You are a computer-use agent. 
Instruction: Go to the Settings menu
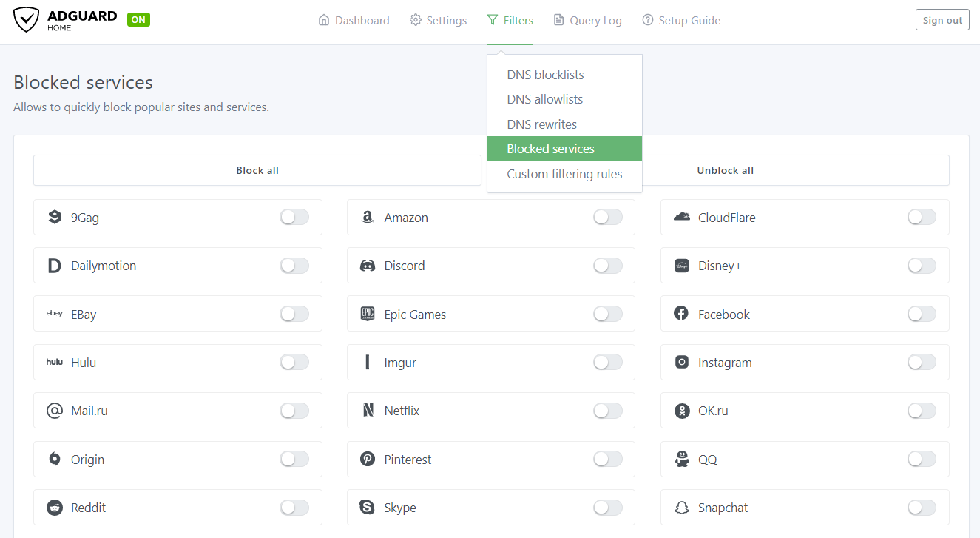point(438,21)
